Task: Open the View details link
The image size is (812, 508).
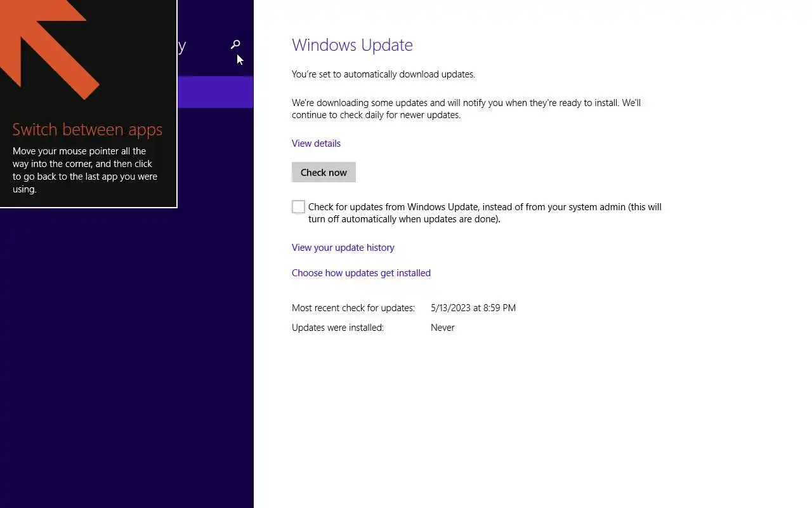Action: click(x=316, y=144)
